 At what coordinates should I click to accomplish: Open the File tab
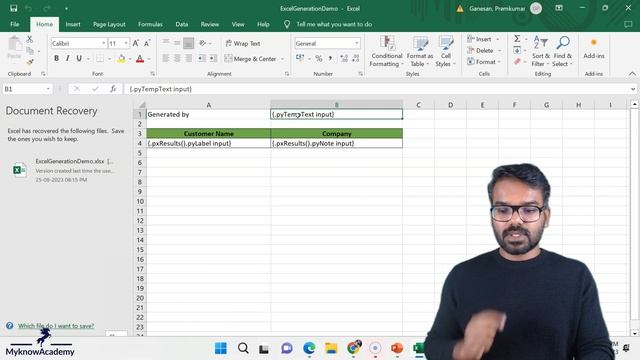pos(15,24)
